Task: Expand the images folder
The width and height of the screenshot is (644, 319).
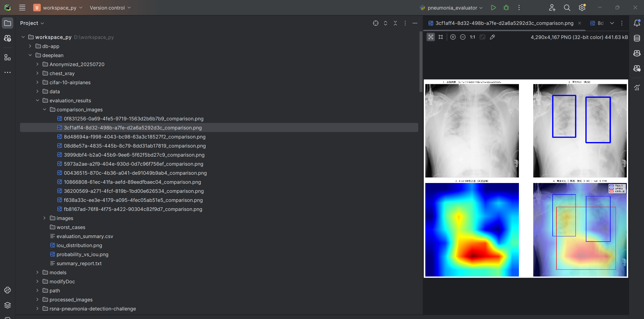Action: coord(45,218)
